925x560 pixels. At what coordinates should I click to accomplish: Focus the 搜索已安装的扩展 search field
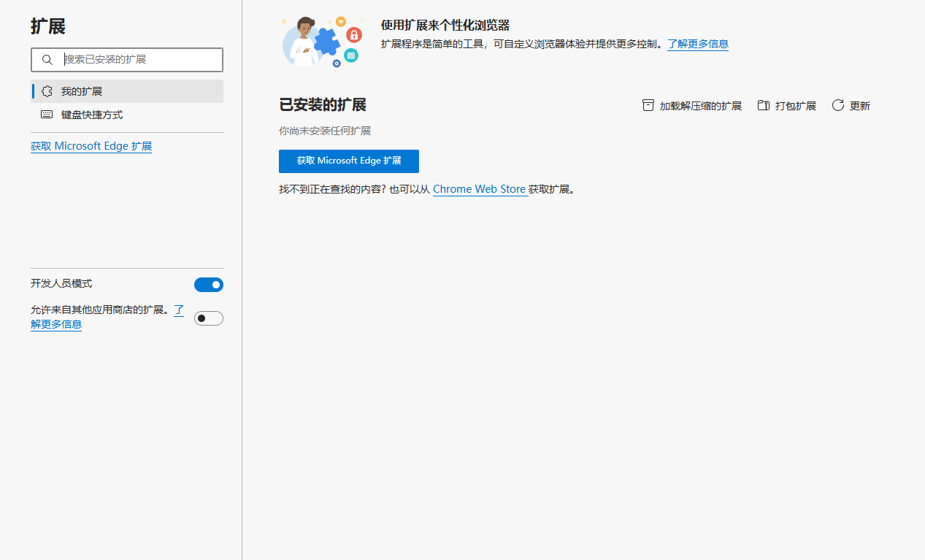(x=127, y=60)
